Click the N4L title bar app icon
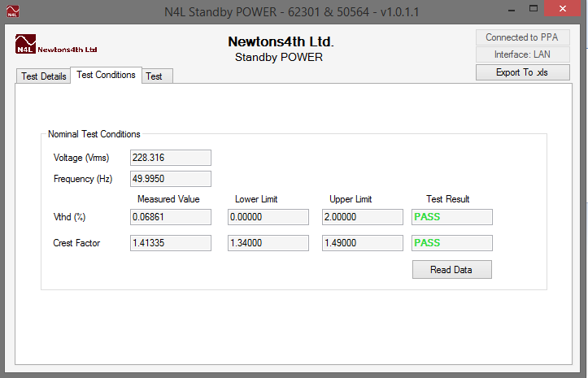Image resolution: width=588 pixels, height=378 pixels. click(x=13, y=11)
